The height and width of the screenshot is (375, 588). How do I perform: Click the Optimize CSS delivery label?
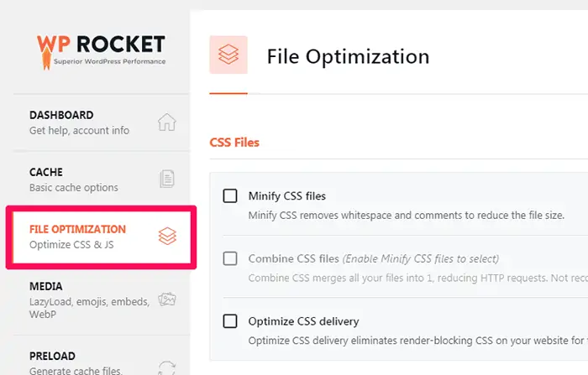point(303,320)
